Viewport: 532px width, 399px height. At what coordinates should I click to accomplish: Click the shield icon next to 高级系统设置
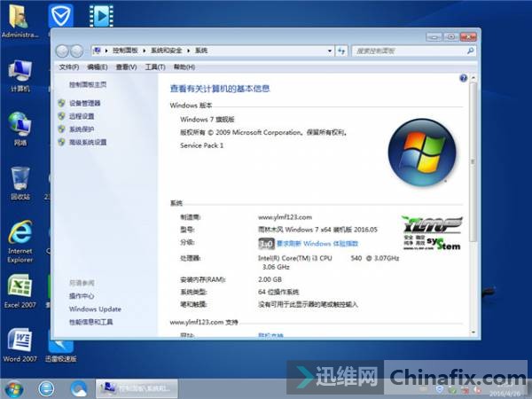(61, 142)
